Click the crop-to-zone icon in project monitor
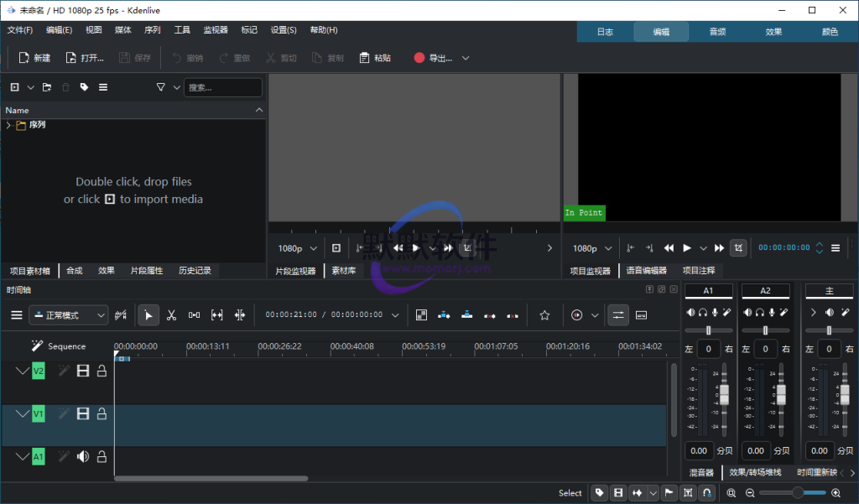Viewport: 859px width, 504px height. point(738,247)
